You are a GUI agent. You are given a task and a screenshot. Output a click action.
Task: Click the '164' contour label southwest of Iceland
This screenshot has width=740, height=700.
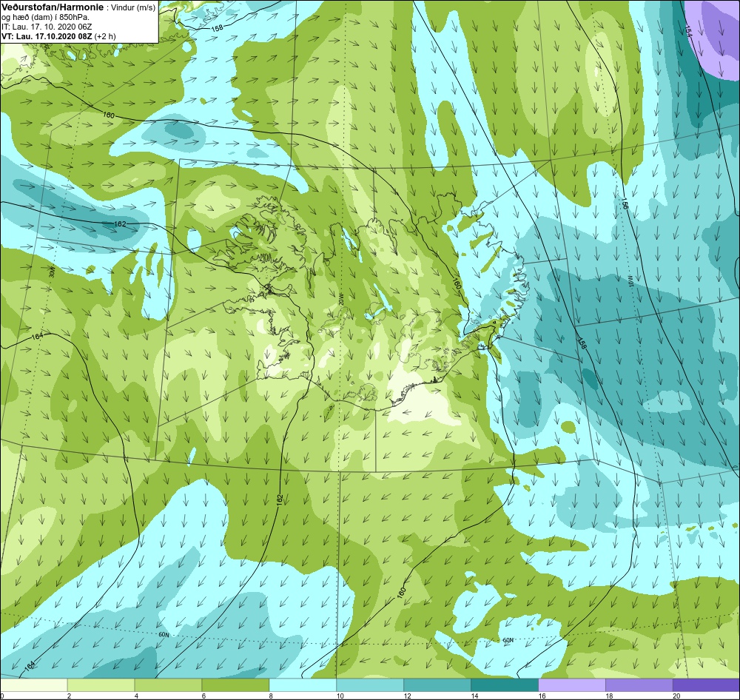[x=37, y=337]
